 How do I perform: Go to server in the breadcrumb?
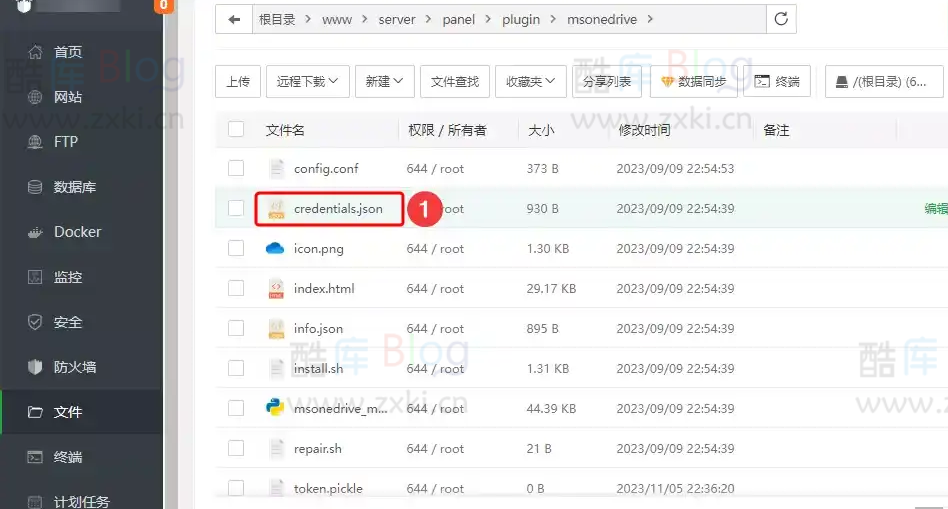coord(397,20)
